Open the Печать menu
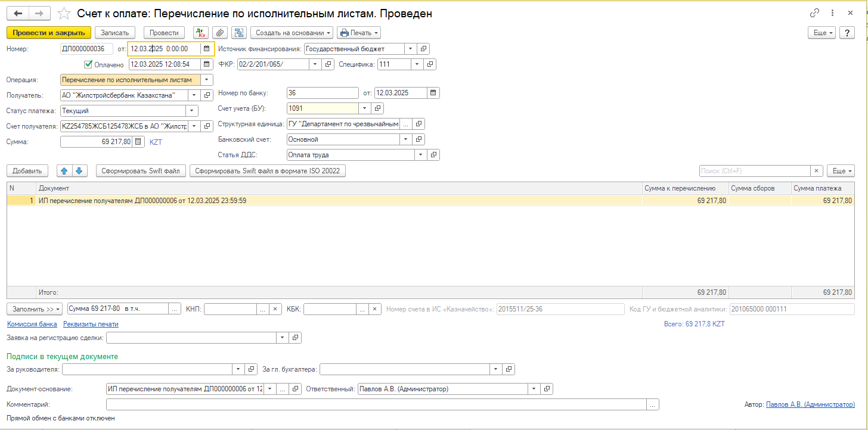868x430 pixels. tap(358, 33)
